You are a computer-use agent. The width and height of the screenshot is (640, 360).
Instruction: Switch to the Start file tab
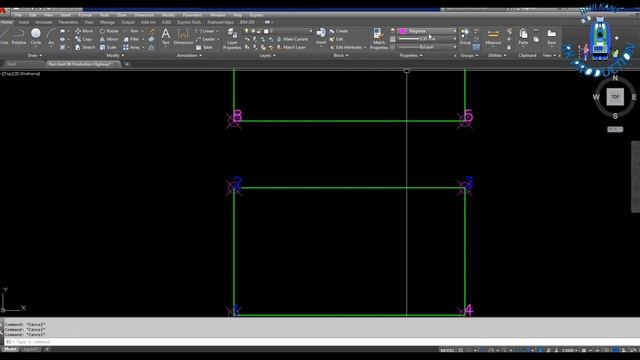tap(12, 64)
